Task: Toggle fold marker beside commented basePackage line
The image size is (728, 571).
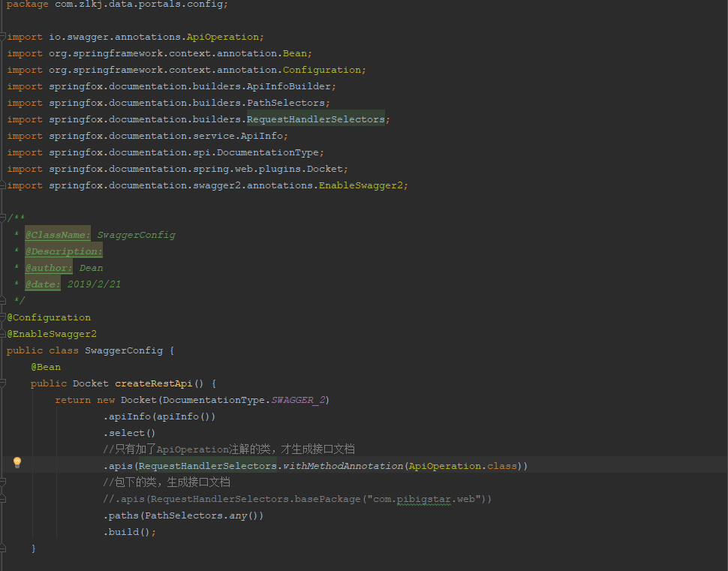Action: 2,499
